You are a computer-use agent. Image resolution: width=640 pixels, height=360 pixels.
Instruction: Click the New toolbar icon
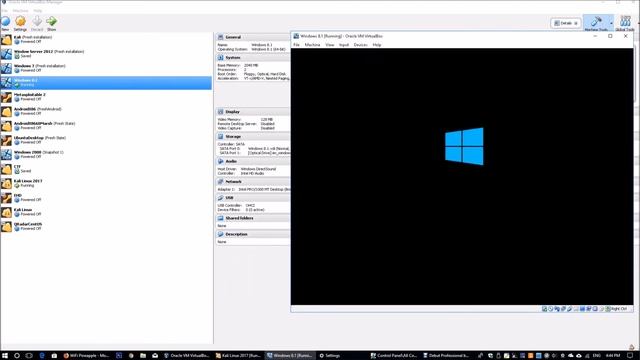coord(5,23)
